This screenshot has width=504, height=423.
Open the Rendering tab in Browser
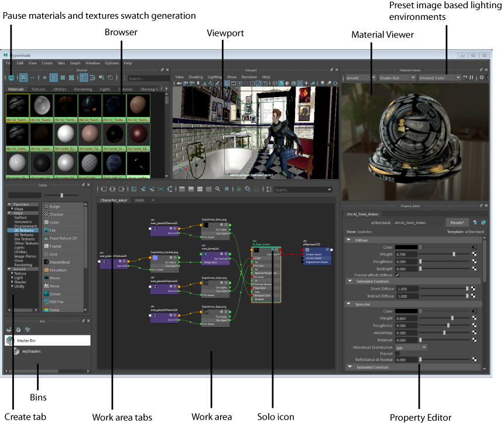coord(83,90)
